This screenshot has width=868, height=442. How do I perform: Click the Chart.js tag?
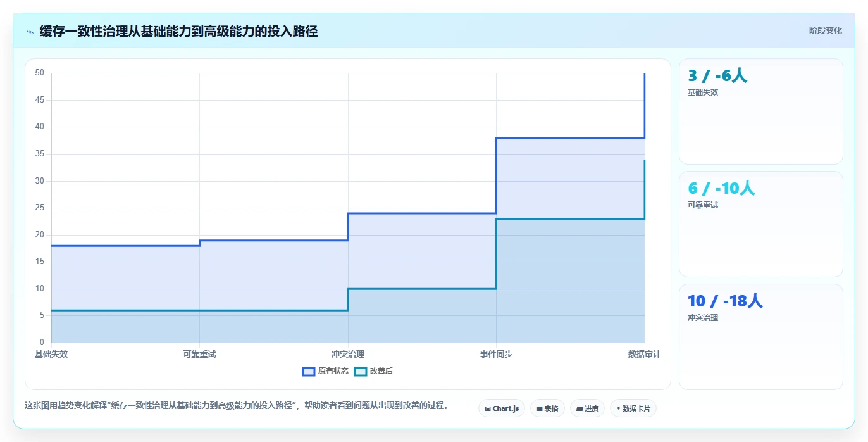click(x=502, y=408)
